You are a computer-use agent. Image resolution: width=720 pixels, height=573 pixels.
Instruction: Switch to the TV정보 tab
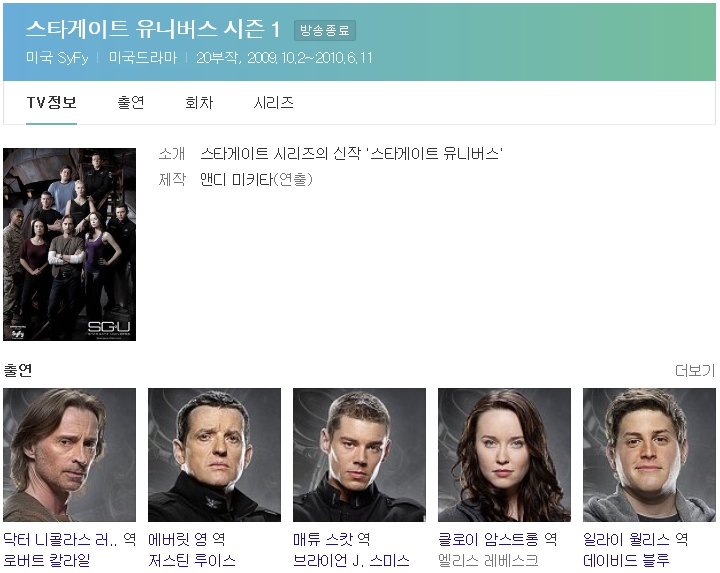[x=51, y=103]
